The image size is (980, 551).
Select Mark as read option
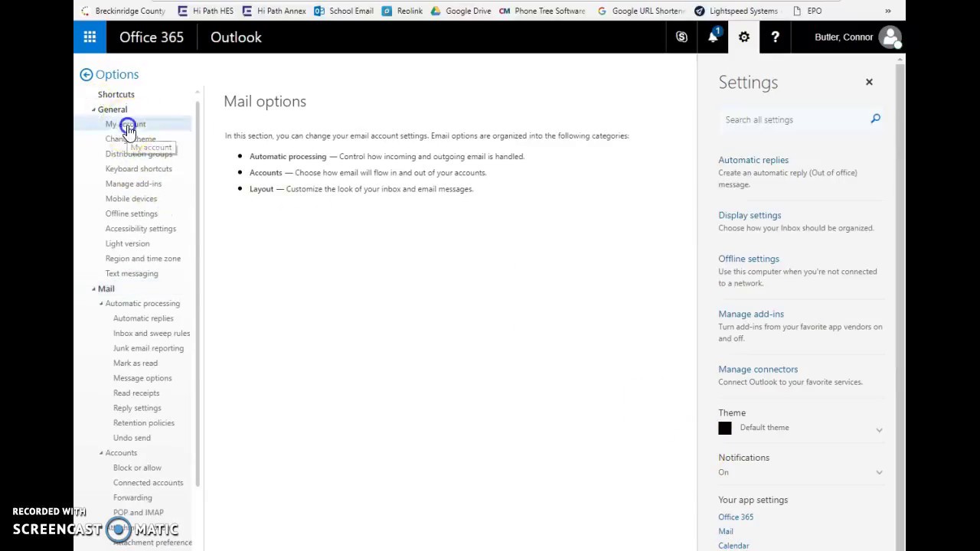[x=136, y=363]
